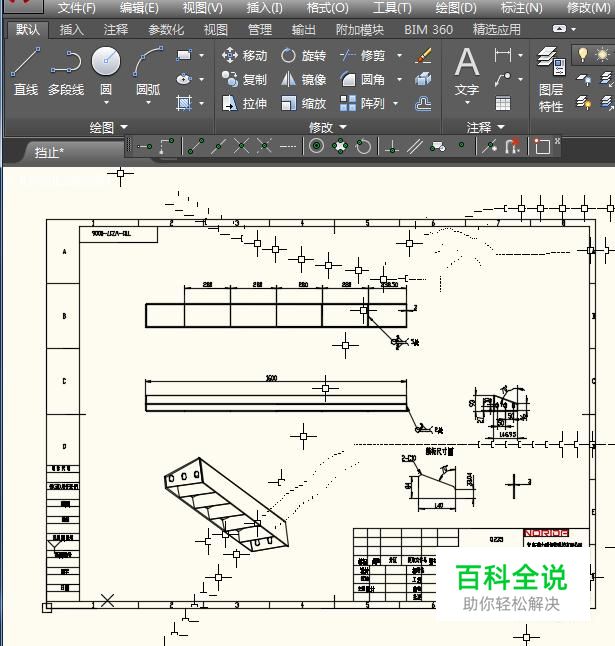Image resolution: width=615 pixels, height=646 pixels.
Task: Expand the 注释 panel dropdown
Action: [486, 127]
